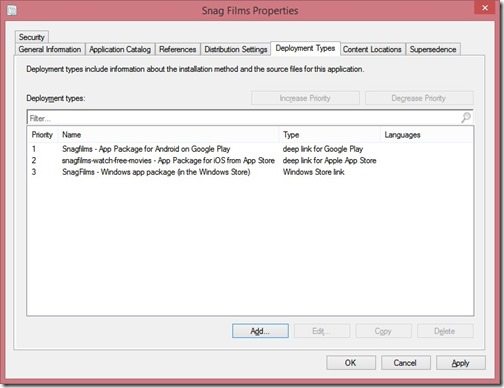
Task: Click priority number 1 cell
Action: (x=34, y=149)
